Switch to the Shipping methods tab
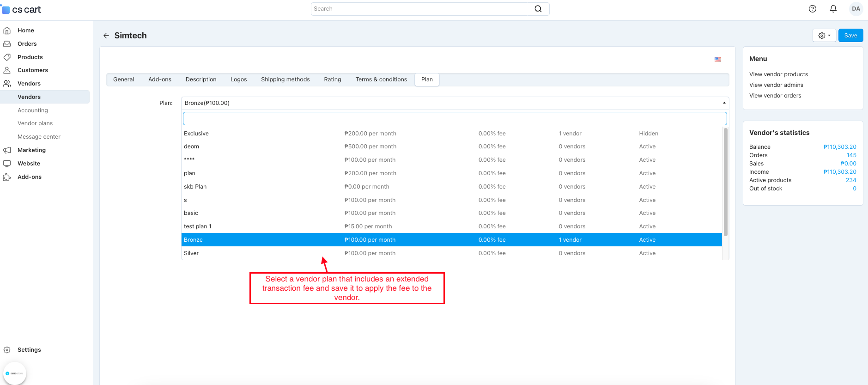 [x=285, y=79]
